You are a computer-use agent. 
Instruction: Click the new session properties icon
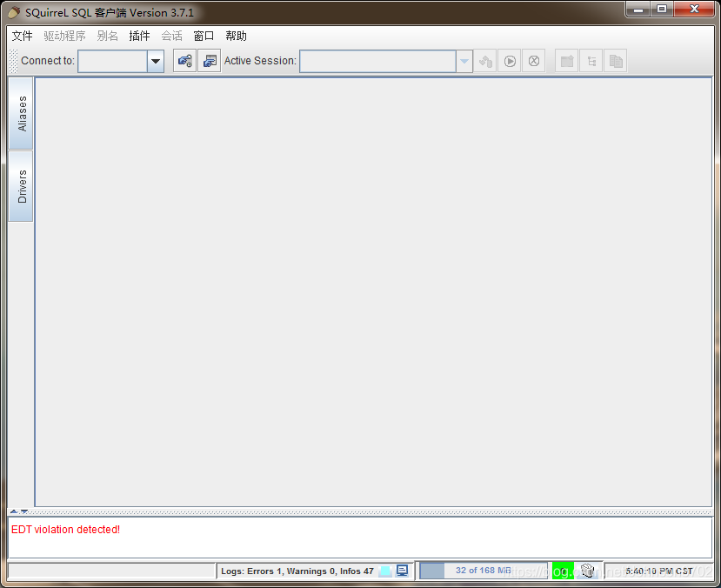coord(210,61)
